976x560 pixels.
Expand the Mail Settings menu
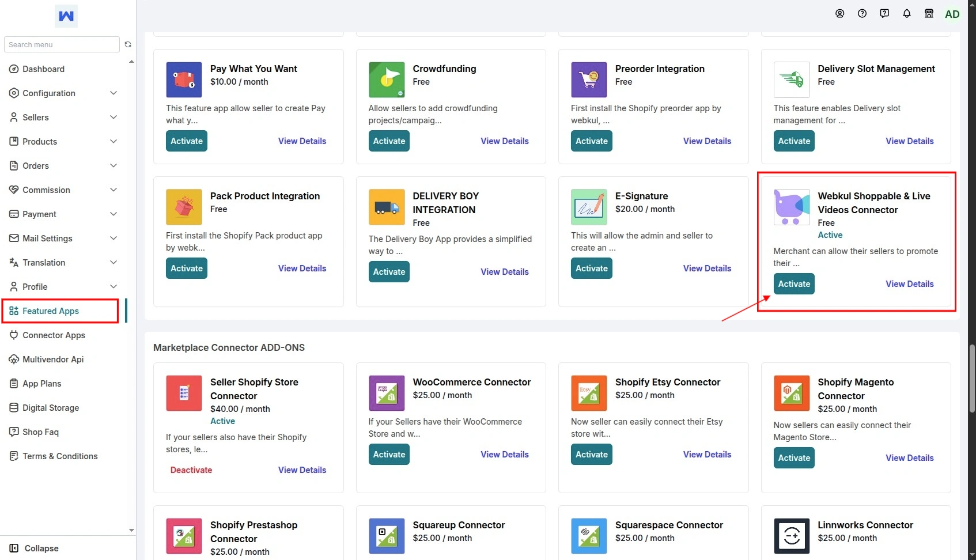tap(63, 239)
